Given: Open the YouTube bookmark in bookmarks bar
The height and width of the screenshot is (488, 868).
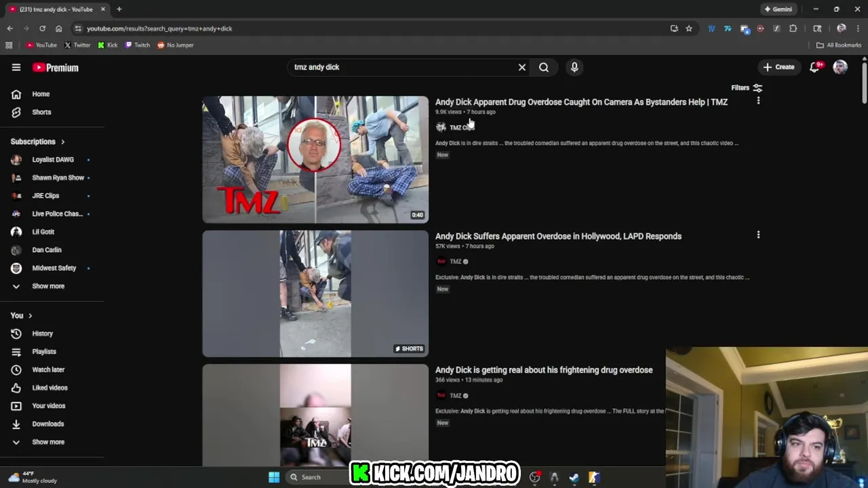Looking at the screenshot, I should pos(41,45).
